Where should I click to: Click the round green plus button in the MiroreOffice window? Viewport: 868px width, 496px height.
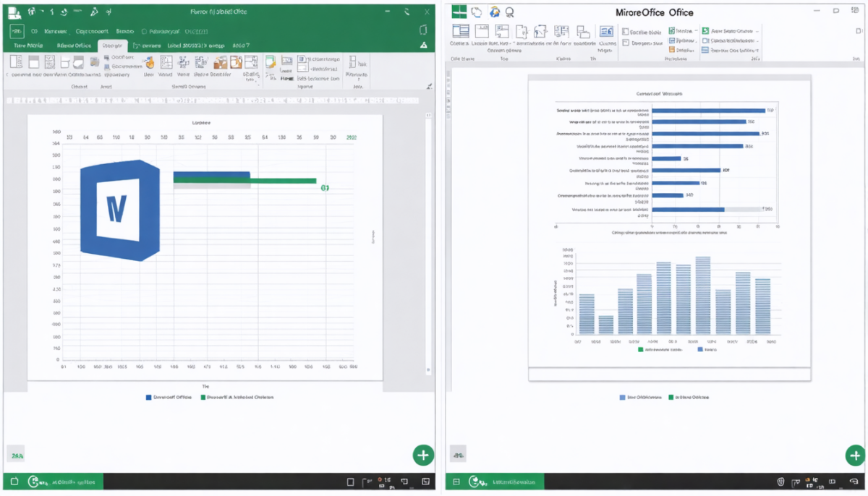[855, 456]
